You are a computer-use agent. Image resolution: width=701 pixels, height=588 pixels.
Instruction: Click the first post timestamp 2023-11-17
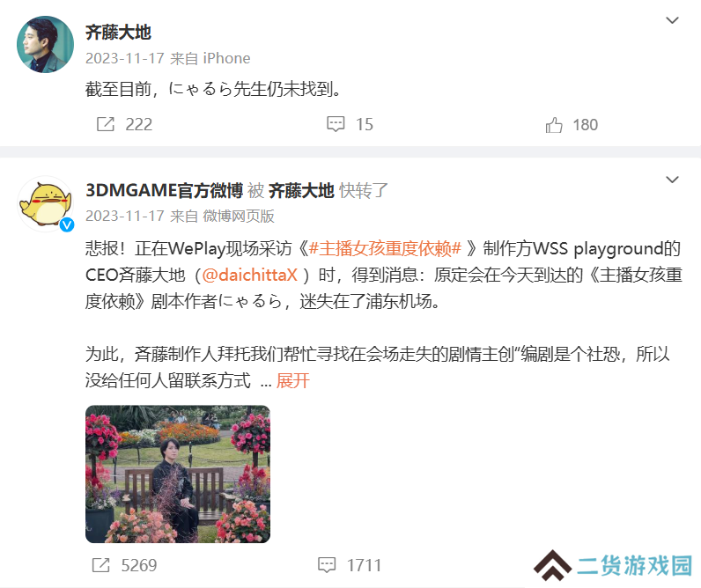125,58
